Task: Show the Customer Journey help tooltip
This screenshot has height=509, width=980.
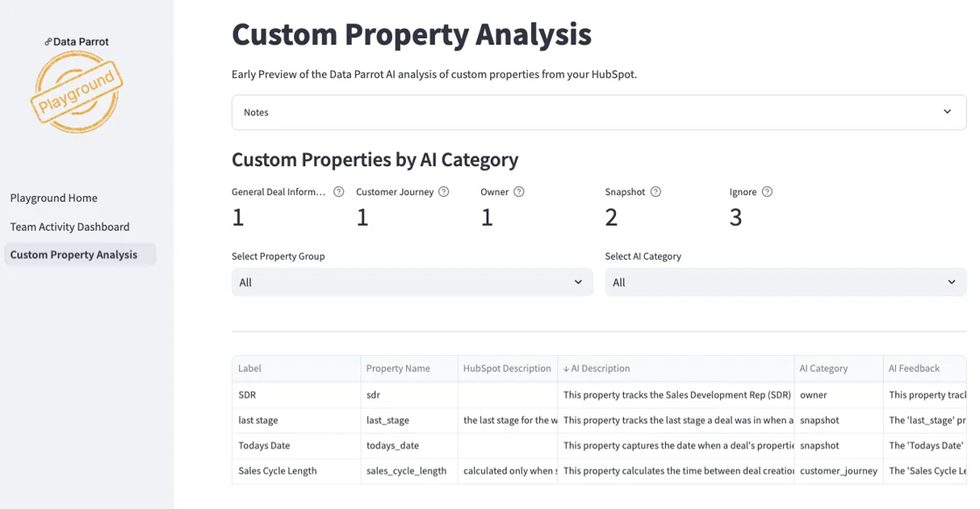Action: (442, 192)
